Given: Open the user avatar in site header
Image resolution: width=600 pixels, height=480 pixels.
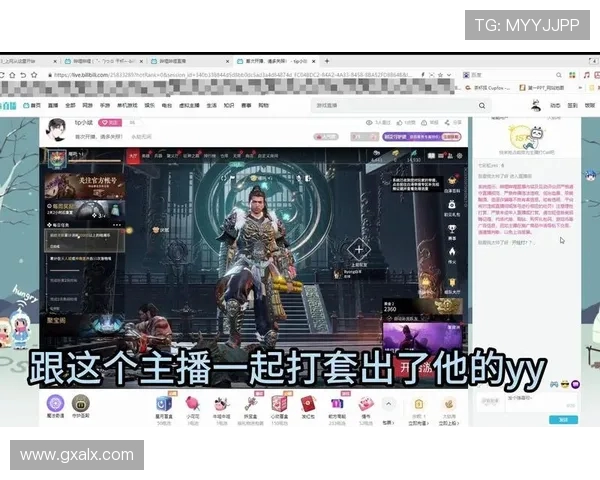Looking at the screenshot, I should click(536, 105).
